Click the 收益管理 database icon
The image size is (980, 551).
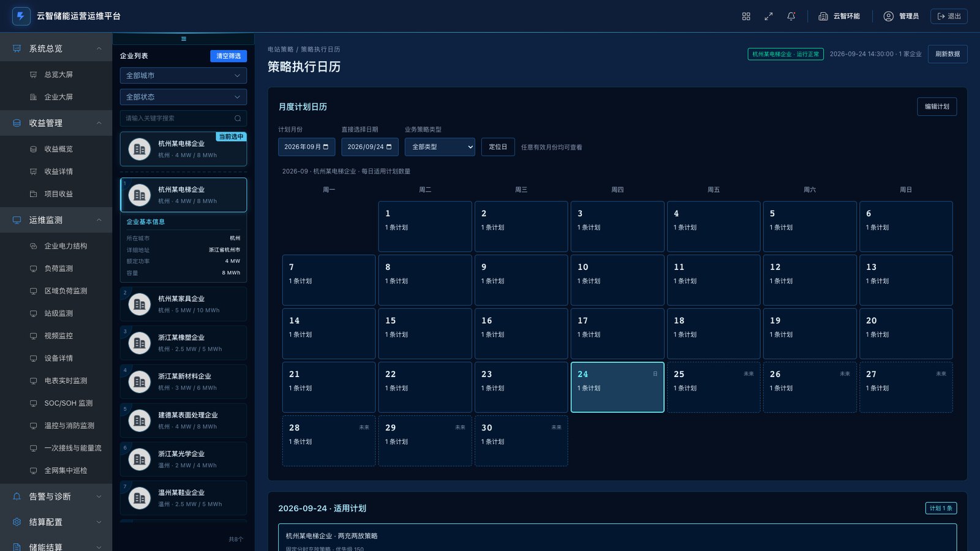pyautogui.click(x=17, y=123)
